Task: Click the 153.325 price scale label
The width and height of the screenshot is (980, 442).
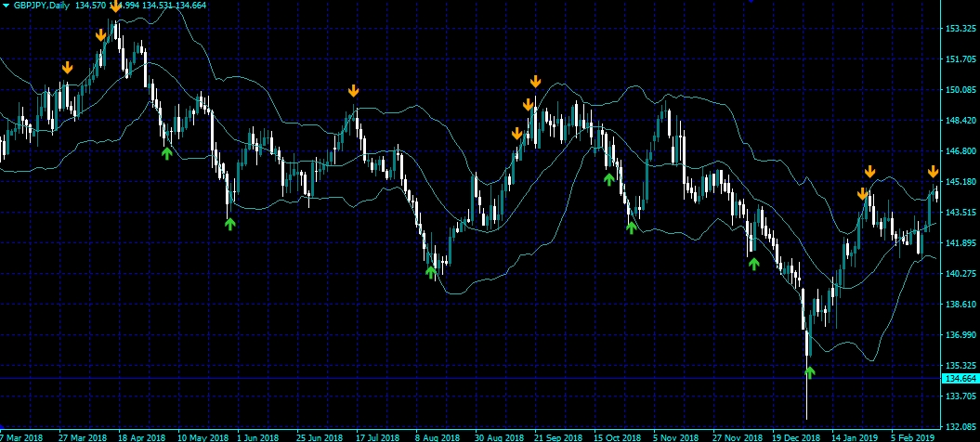Action: (960, 29)
